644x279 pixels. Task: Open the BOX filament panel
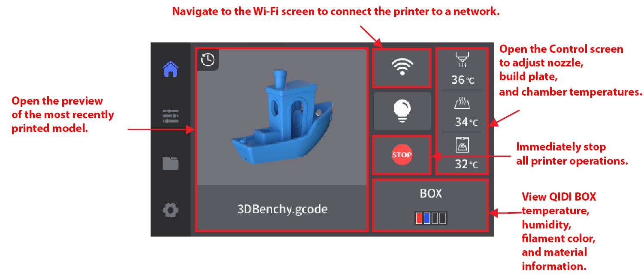point(430,205)
